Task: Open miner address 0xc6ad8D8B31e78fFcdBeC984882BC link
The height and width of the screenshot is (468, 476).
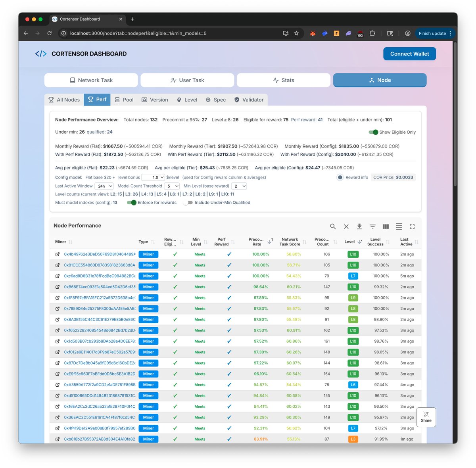Action: point(100,276)
